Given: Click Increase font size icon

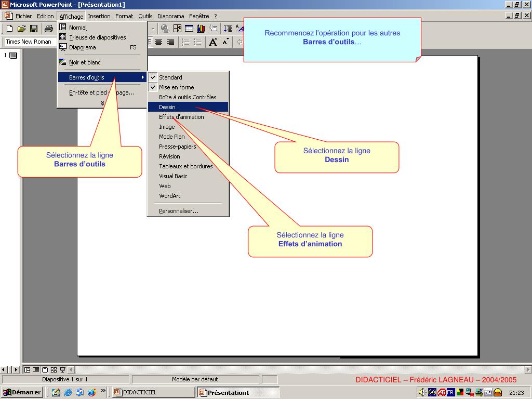Looking at the screenshot, I should (213, 42).
